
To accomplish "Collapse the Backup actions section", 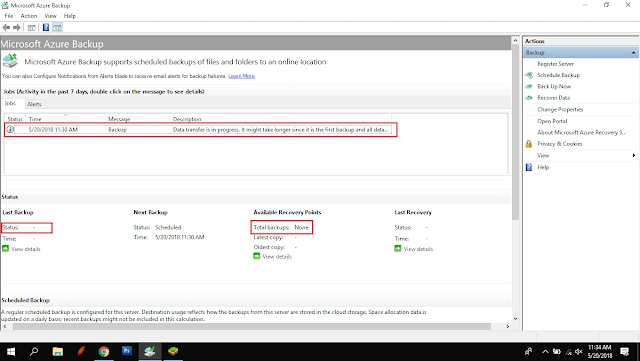I will pos(633,53).
